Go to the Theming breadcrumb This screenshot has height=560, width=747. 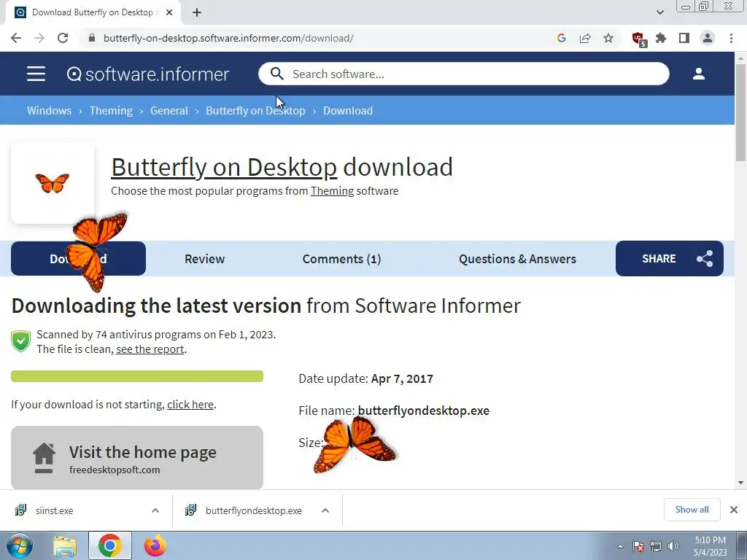[111, 111]
